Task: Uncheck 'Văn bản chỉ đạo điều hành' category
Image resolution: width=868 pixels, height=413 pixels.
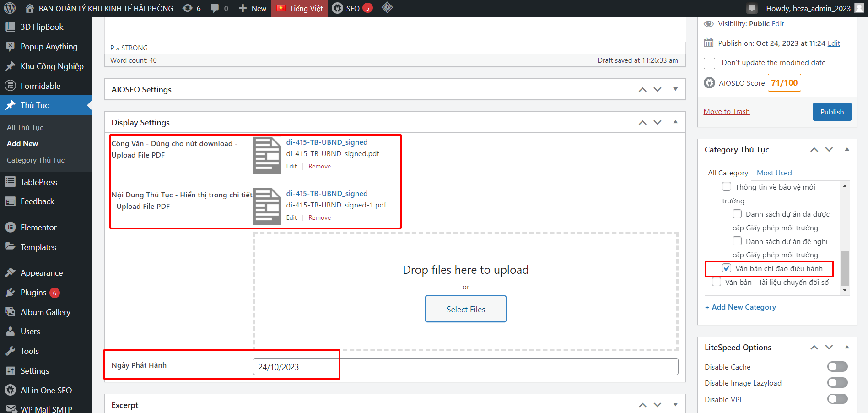Action: [x=727, y=268]
